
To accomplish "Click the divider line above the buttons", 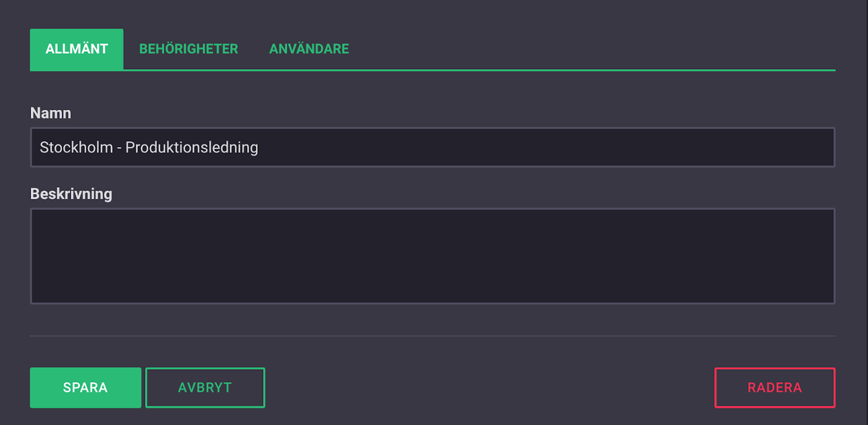I will pos(432,335).
